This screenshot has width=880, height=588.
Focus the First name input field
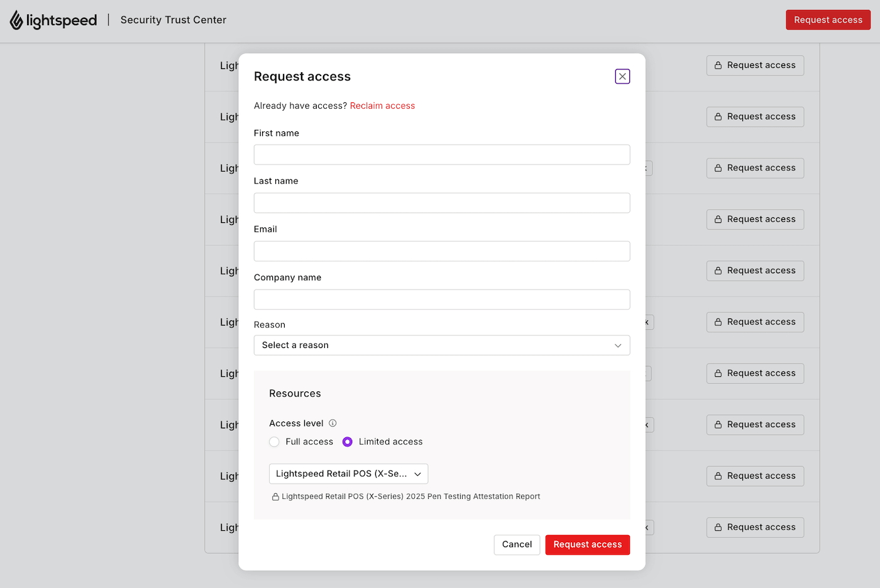(442, 155)
